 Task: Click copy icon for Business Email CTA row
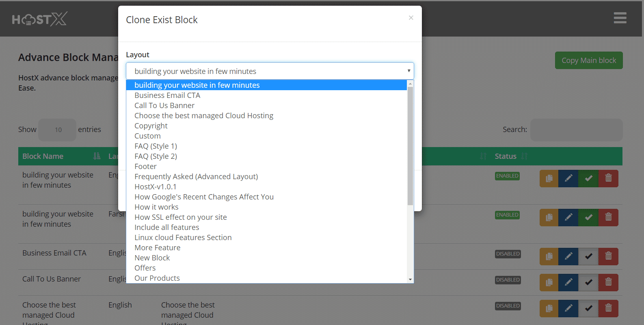pos(549,256)
